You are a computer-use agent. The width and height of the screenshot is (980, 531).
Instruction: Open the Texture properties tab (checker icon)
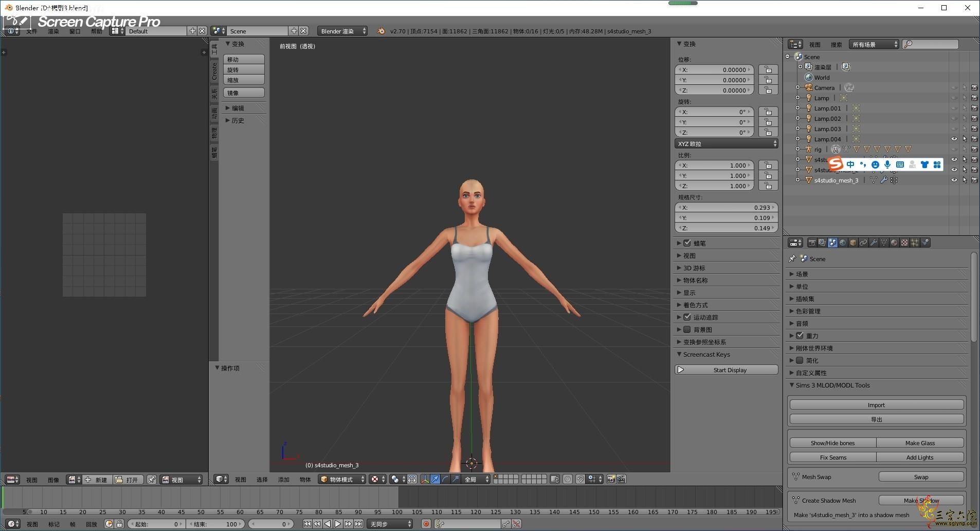(x=904, y=243)
